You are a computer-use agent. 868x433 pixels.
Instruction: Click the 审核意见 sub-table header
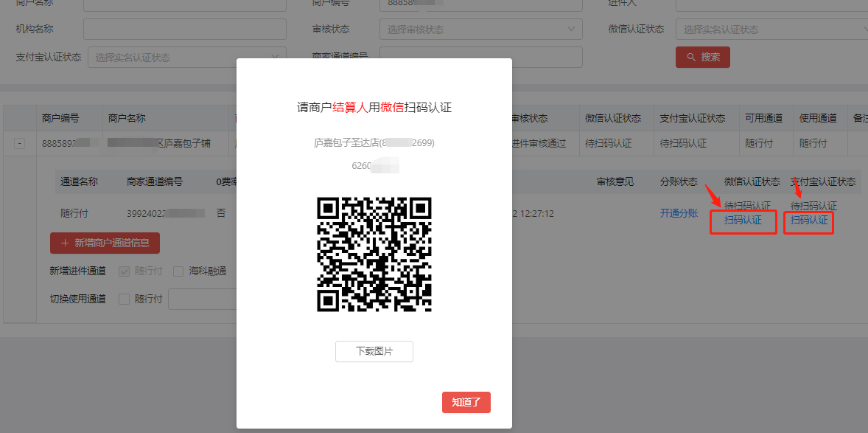pos(615,181)
